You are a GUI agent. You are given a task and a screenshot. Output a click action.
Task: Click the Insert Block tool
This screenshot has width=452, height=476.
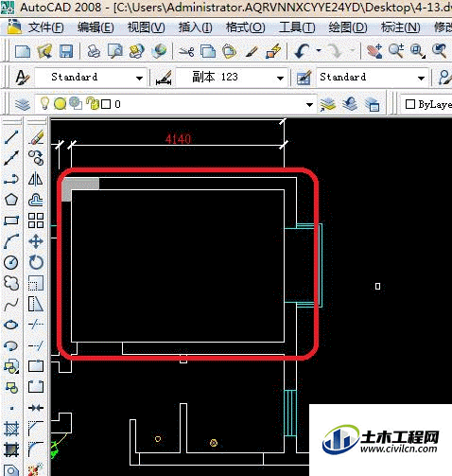[x=11, y=366]
